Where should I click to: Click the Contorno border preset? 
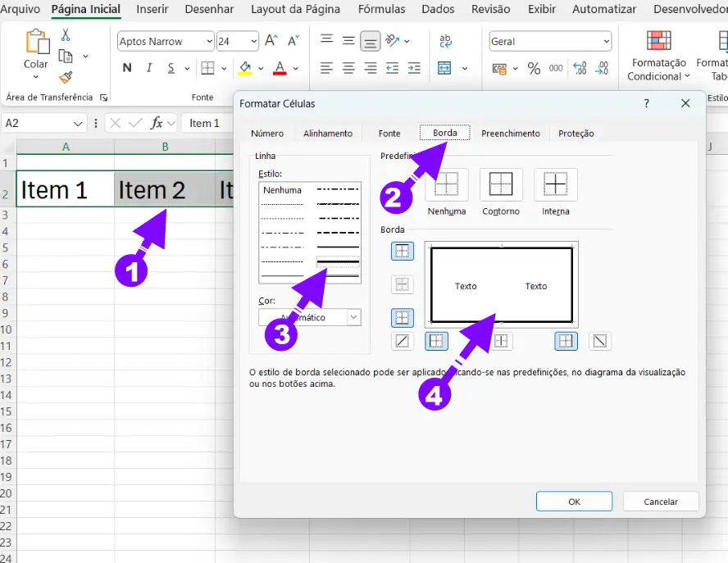pos(501,185)
